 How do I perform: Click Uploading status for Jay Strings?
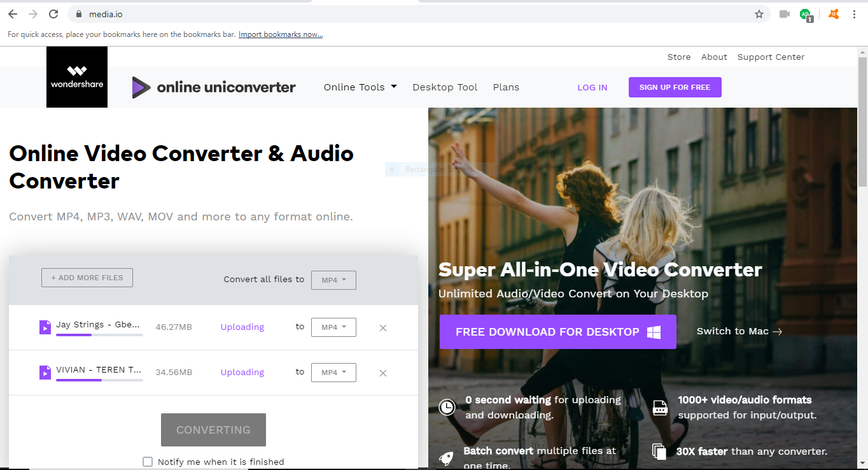(x=242, y=327)
